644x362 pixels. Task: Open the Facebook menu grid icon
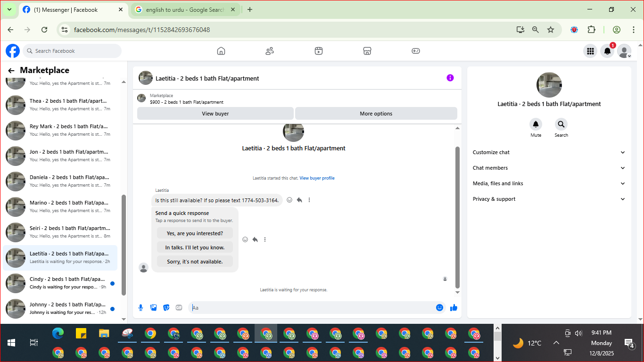click(x=590, y=51)
